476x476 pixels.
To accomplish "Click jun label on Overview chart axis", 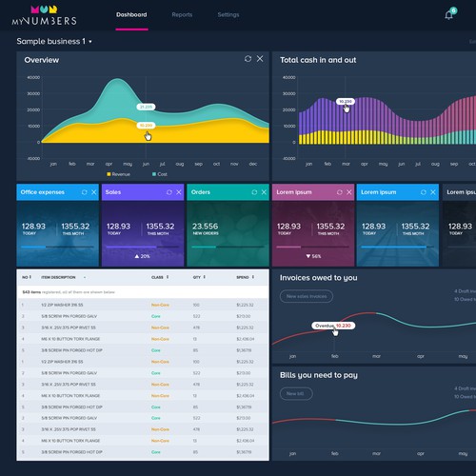I will 146,164.
